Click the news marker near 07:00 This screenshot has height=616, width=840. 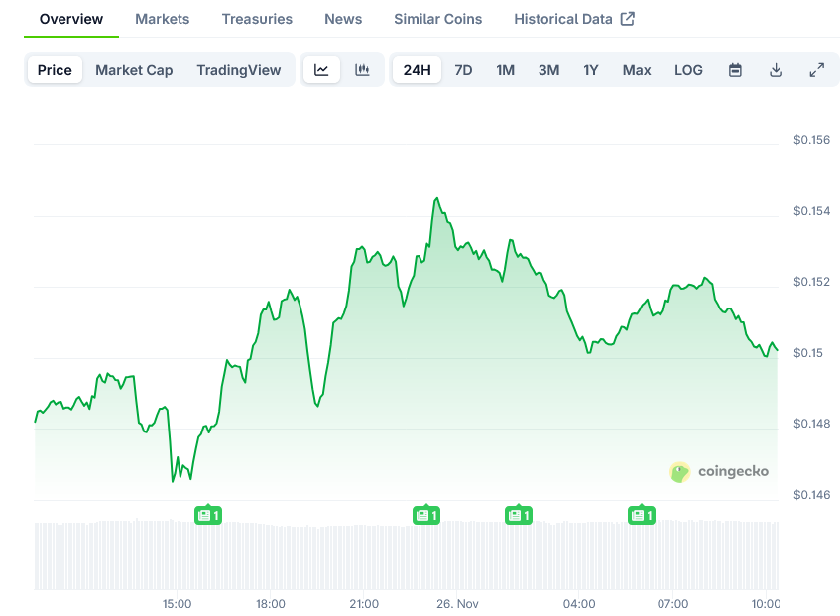pyautogui.click(x=643, y=515)
